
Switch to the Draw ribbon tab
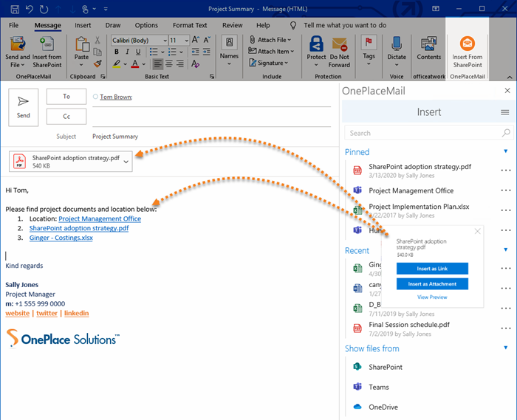point(113,25)
